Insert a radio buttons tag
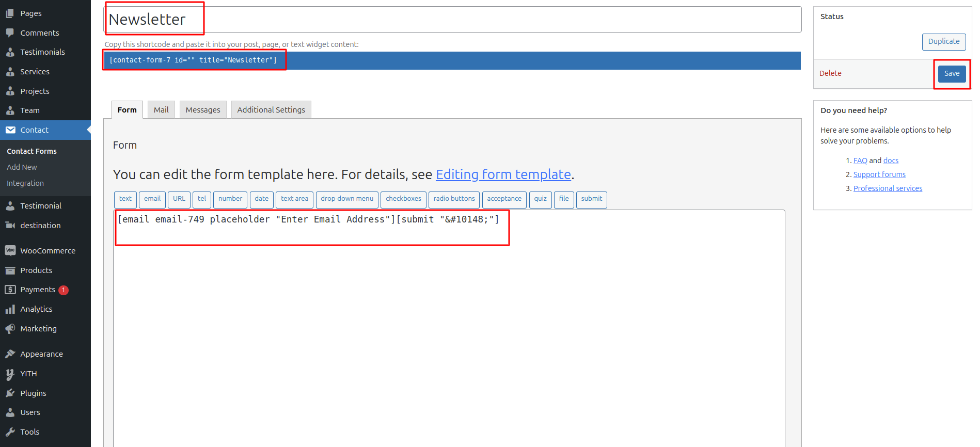This screenshot has width=980, height=447. tap(454, 199)
